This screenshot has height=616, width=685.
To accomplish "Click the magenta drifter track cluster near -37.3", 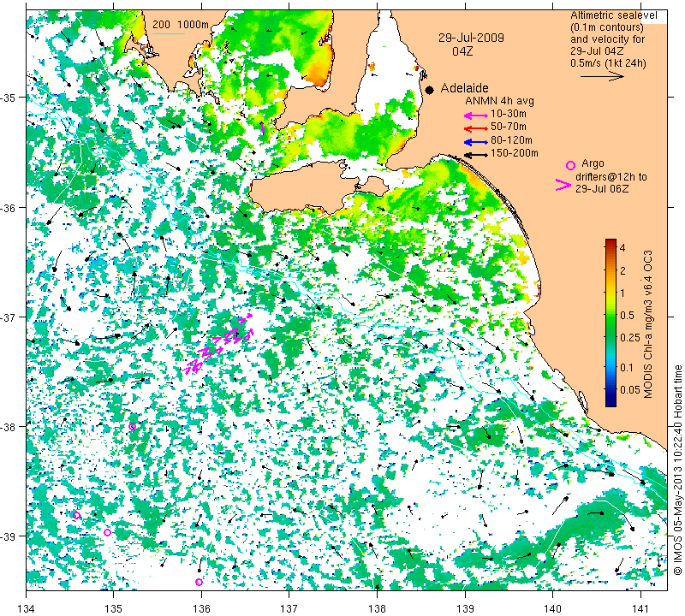I will 218,345.
